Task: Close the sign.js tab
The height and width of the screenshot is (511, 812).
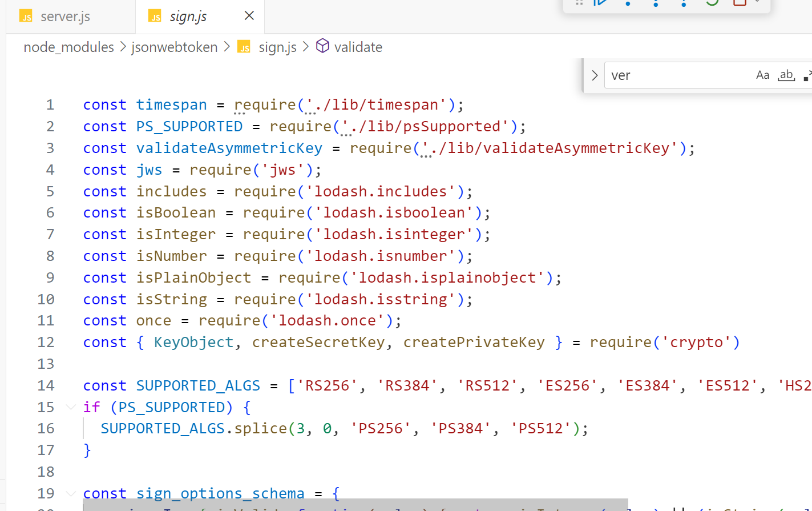Action: (x=249, y=16)
